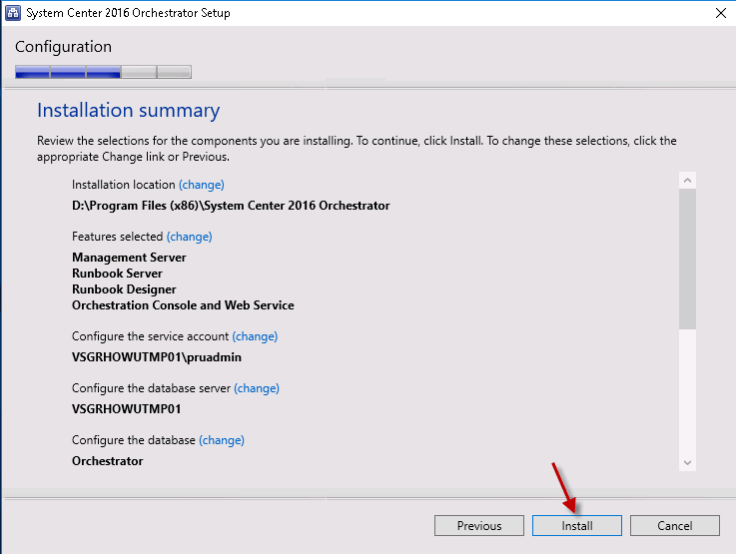The image size is (736, 554).
Task: Click change link for Installation location
Action: coord(201,184)
